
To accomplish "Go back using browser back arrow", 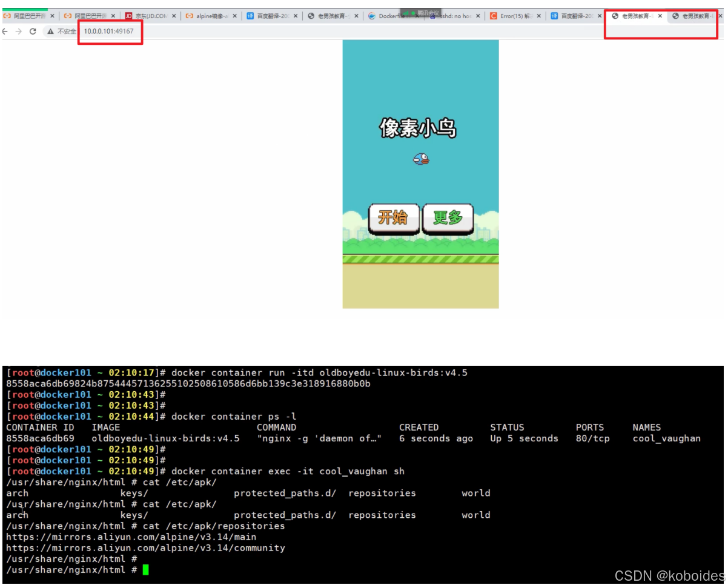I will click(5, 31).
